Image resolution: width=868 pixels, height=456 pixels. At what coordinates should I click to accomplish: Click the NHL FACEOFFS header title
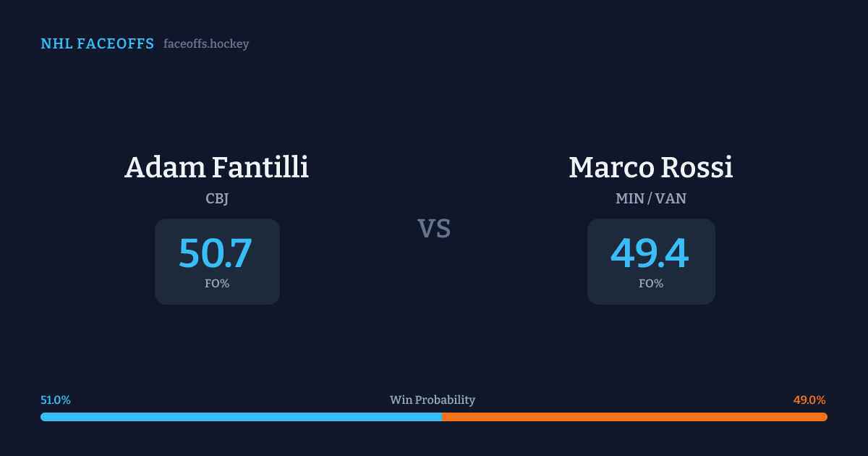pos(97,44)
